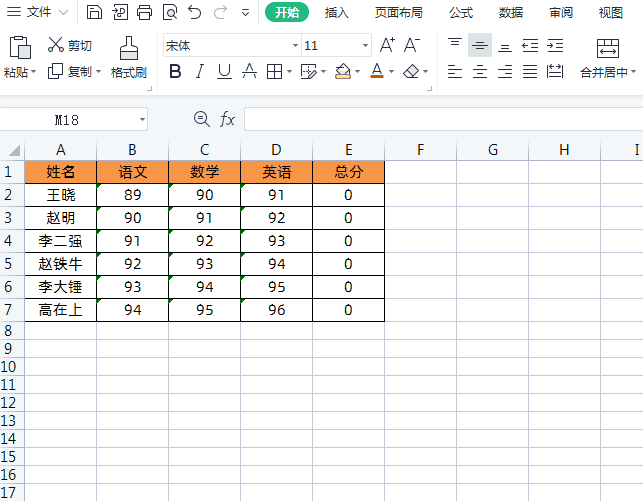Screen dimensions: 643x501
Task: Switch to the 开始 (Home) tab
Action: 287,12
